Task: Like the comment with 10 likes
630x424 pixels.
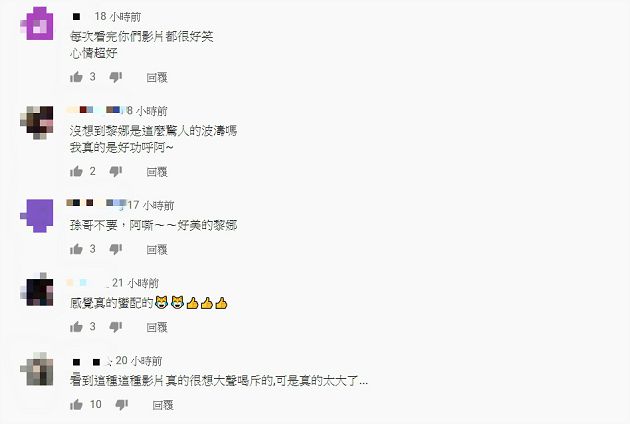Action: (76, 404)
